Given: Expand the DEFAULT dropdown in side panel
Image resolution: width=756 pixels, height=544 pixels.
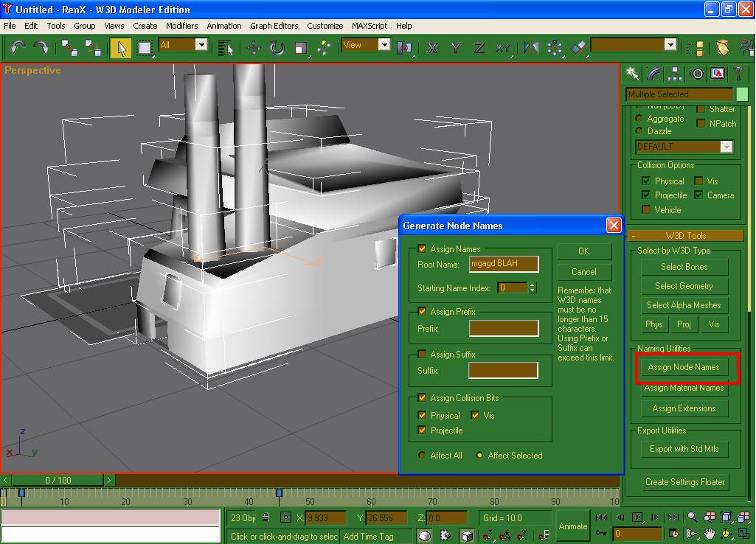Looking at the screenshot, I should coord(726,147).
